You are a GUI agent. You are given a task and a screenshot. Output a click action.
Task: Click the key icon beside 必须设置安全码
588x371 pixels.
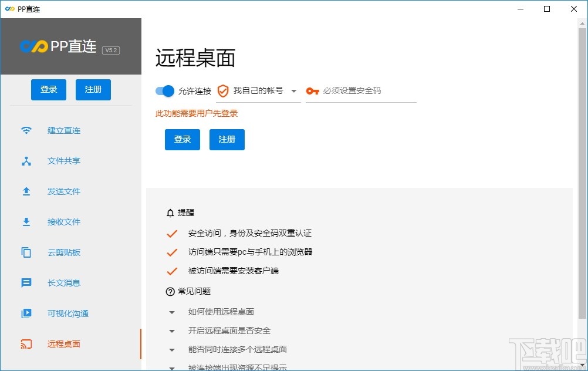tap(312, 91)
